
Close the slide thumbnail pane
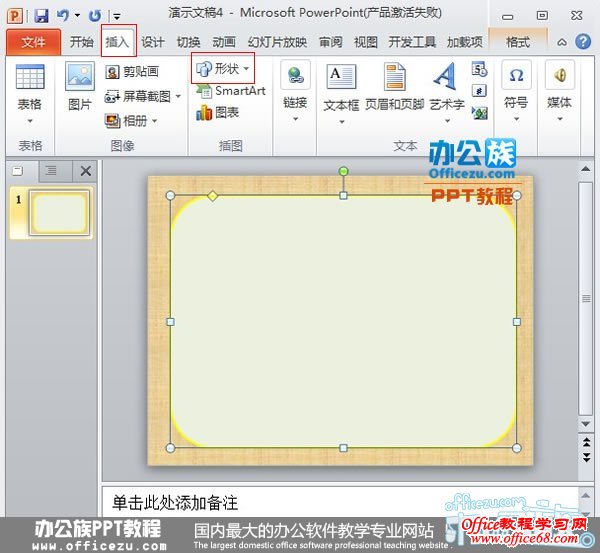[x=85, y=171]
